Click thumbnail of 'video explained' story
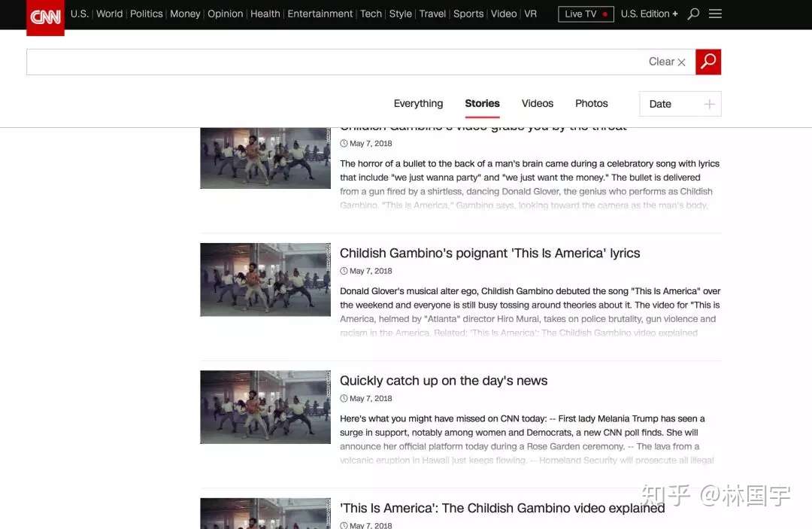812x529 pixels. (x=265, y=513)
